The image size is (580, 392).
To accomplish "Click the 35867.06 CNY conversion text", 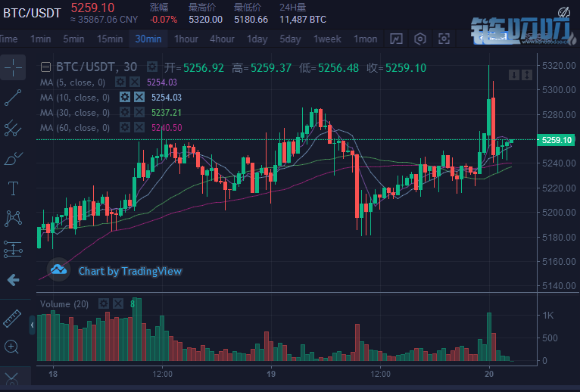I will (104, 20).
